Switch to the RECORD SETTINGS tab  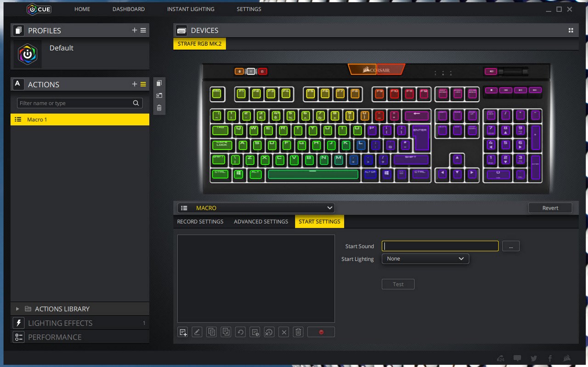[200, 222]
